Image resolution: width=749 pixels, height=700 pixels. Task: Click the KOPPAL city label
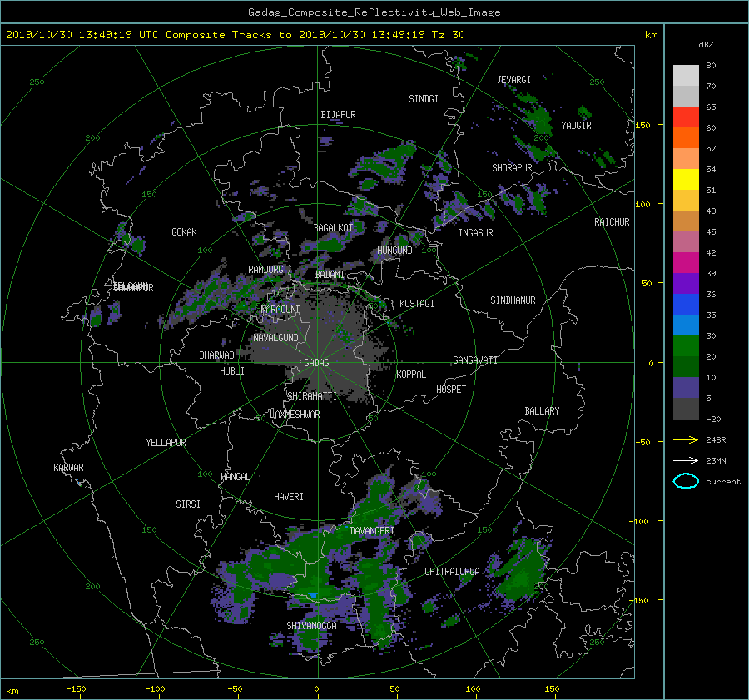pyautogui.click(x=411, y=375)
